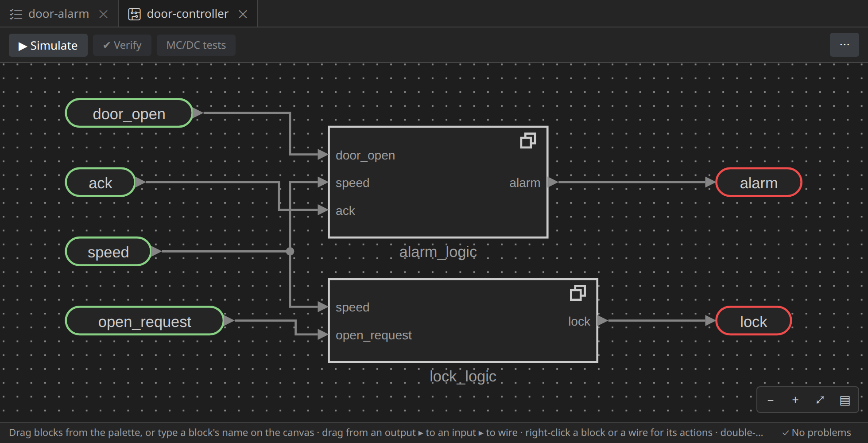868x443 pixels.
Task: Click the lock_logic 'open_request' port label
Action: point(374,335)
